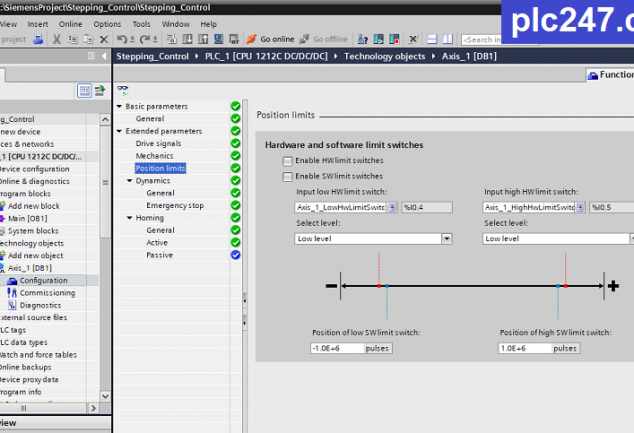Select Active under Homing

[157, 243]
